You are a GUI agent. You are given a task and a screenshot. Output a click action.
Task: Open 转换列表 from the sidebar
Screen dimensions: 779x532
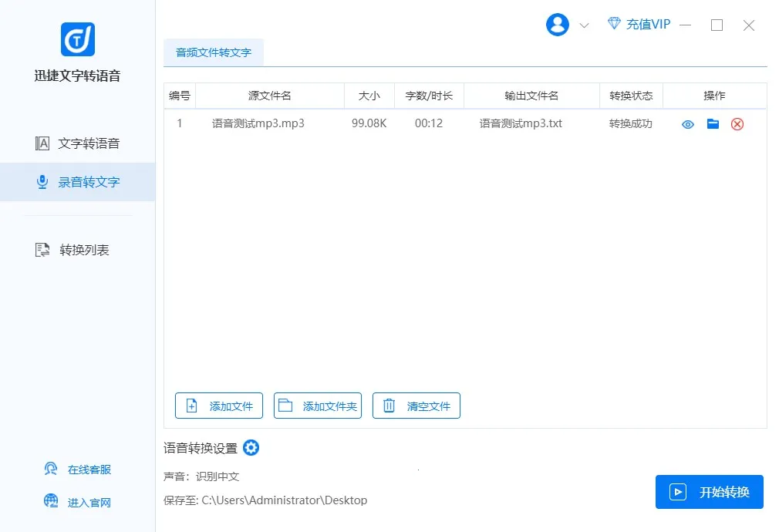[77, 250]
